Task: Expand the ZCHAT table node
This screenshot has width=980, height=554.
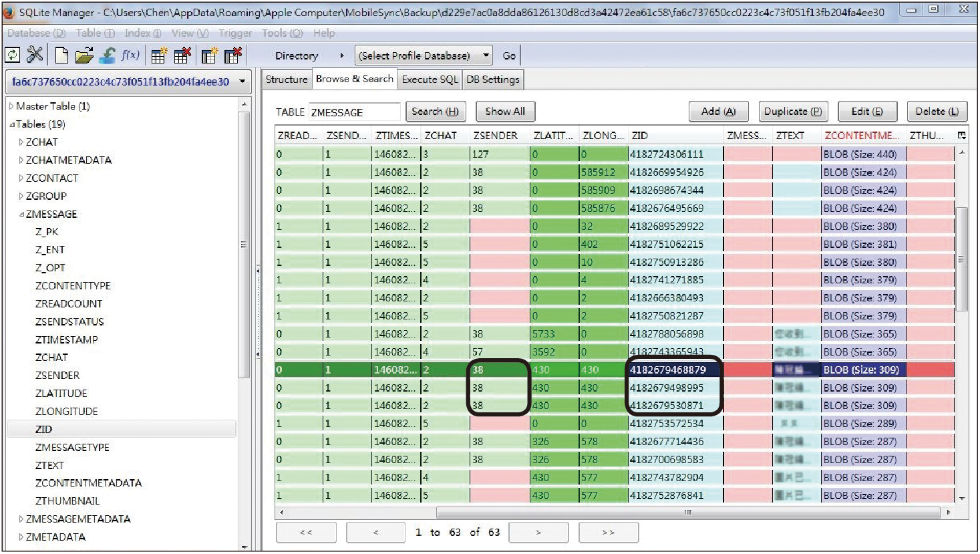Action: (21, 142)
